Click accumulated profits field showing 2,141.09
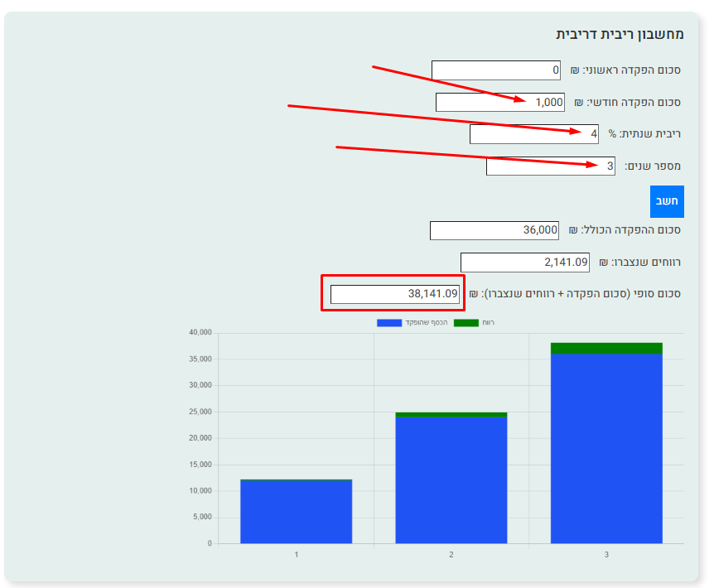The height and width of the screenshot is (588, 714). [525, 263]
